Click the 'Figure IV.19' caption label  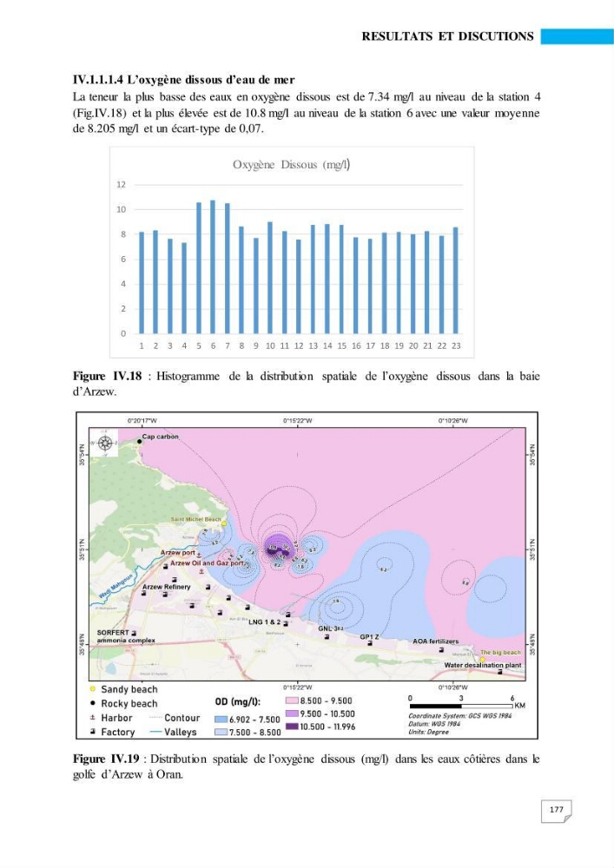pyautogui.click(x=106, y=759)
